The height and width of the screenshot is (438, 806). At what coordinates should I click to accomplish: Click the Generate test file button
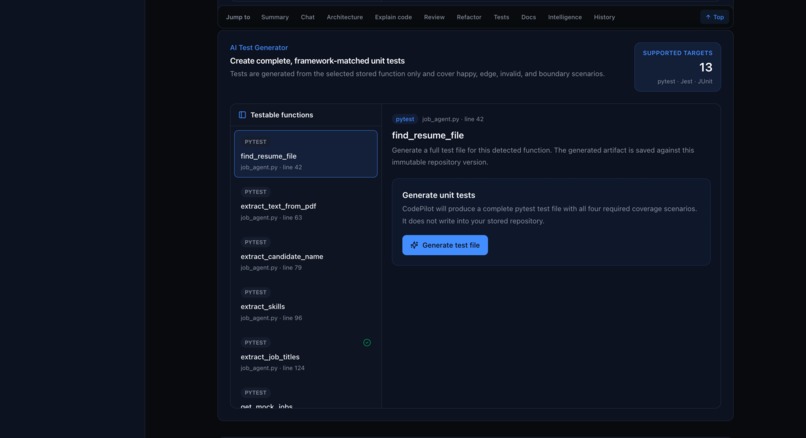[x=445, y=245]
